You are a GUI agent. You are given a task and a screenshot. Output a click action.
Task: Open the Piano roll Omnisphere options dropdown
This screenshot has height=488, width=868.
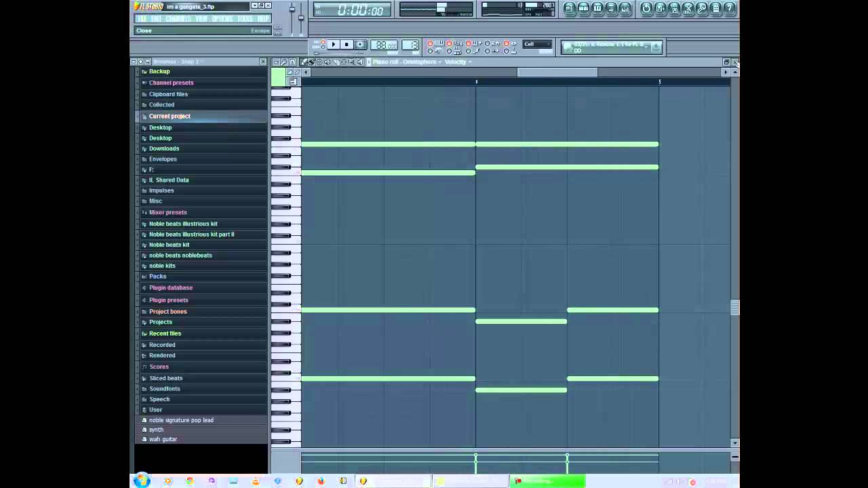439,62
